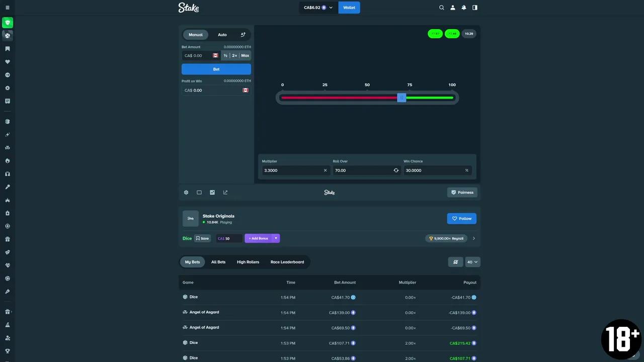The height and width of the screenshot is (362, 644).
Task: Click the Angel of Asgard row CA$139.00
Action: [330, 312]
